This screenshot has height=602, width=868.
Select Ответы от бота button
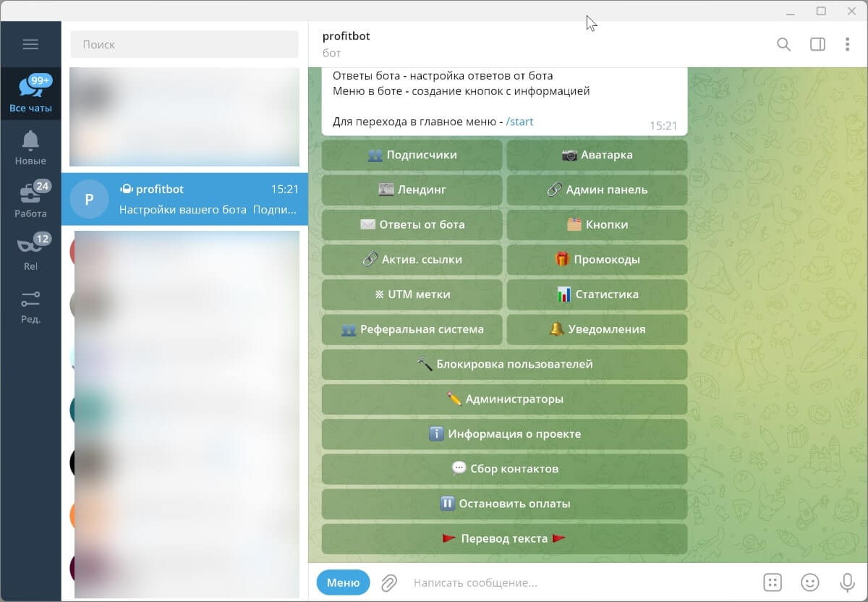pos(412,224)
